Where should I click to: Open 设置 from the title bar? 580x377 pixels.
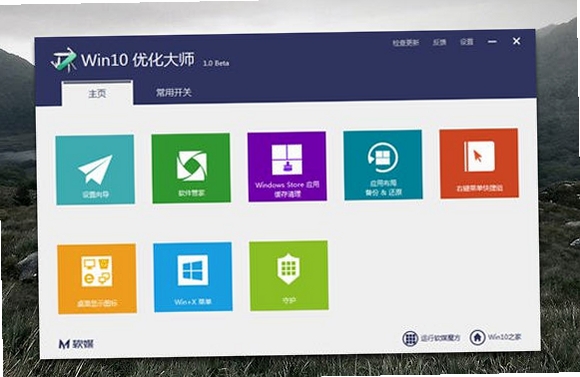[466, 41]
